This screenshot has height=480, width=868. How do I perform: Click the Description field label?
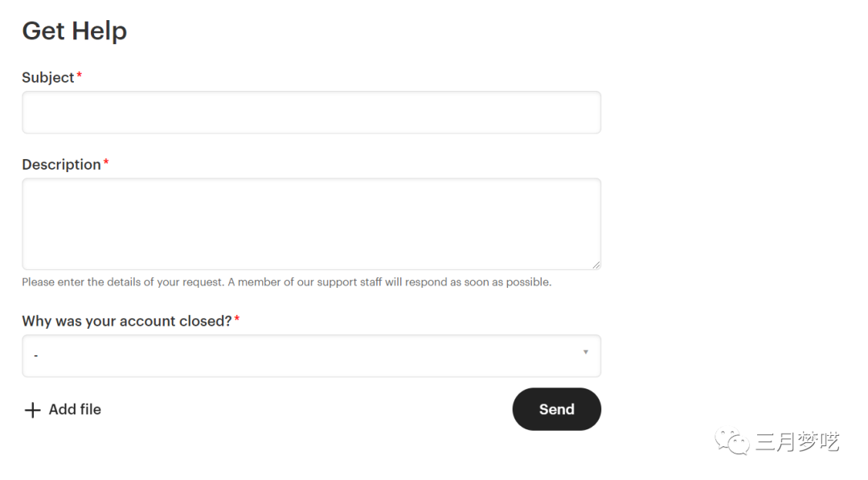[x=61, y=164]
